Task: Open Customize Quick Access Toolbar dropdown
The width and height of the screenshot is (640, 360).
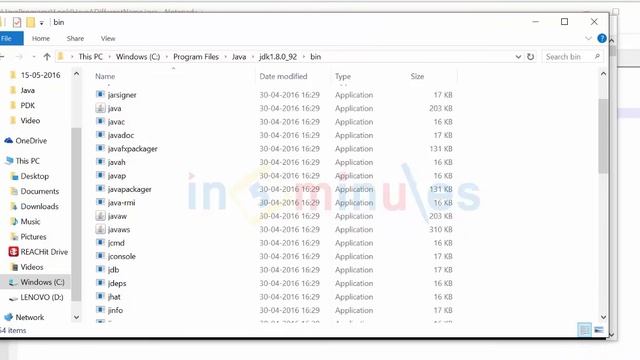Action: tap(42, 23)
